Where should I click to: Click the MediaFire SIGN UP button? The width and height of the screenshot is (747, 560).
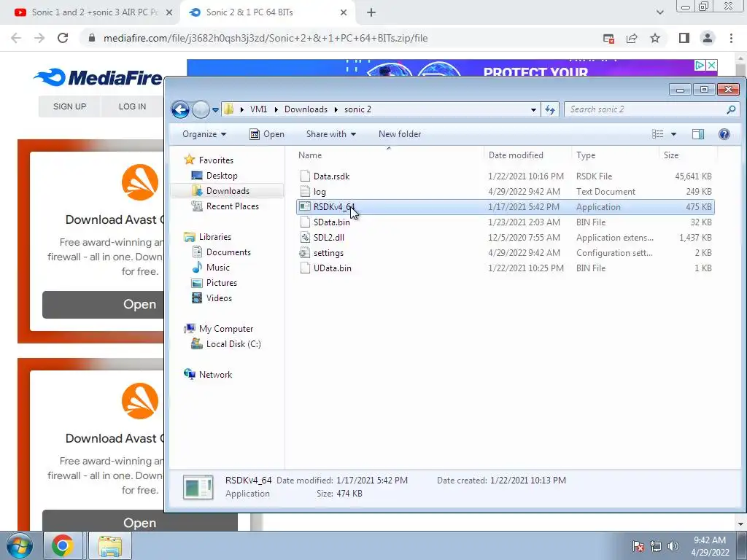[69, 106]
